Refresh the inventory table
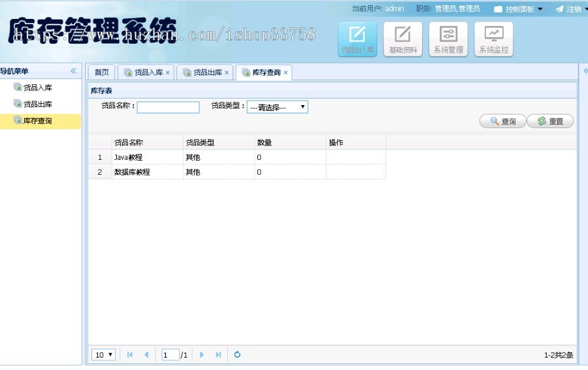588x370 pixels. tap(237, 354)
